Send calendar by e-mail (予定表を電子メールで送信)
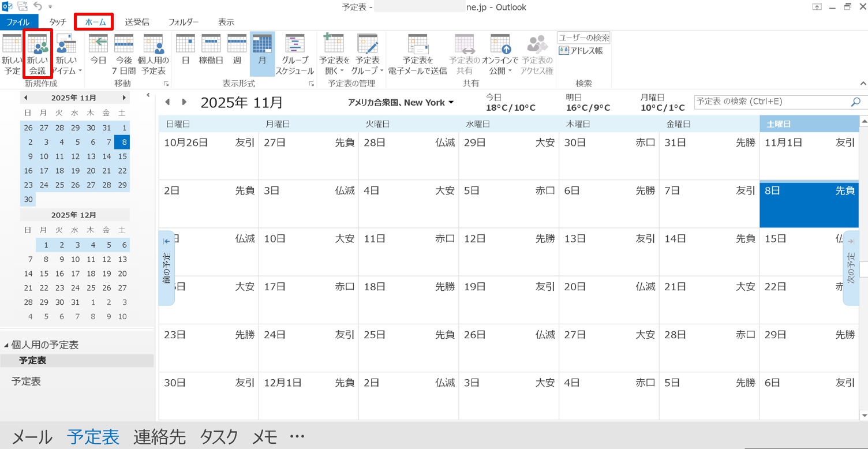The height and width of the screenshot is (449, 868). (417, 54)
